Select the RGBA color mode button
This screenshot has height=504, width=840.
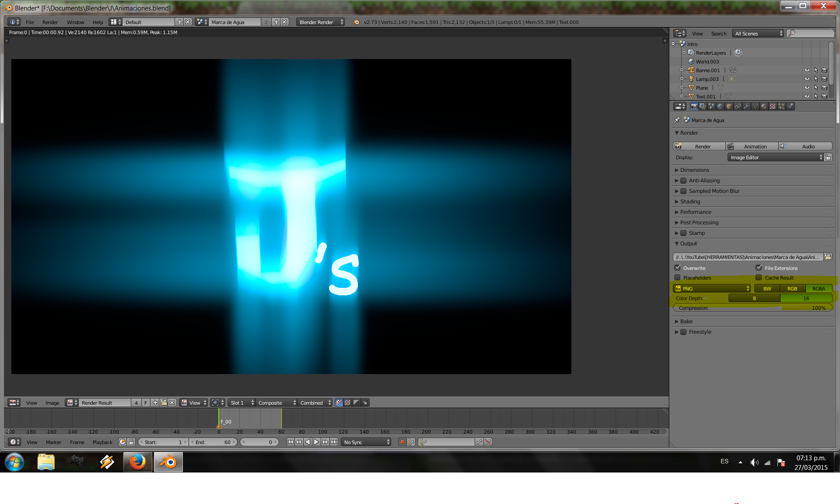tap(819, 289)
